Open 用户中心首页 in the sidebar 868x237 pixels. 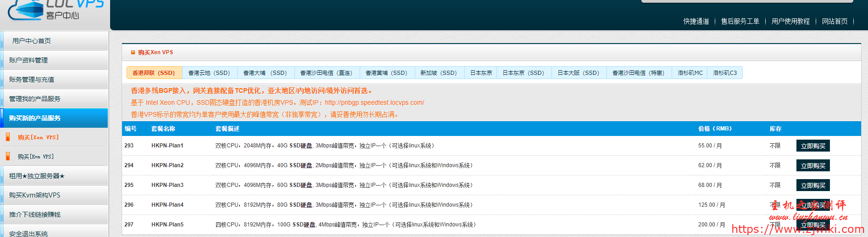pyautogui.click(x=32, y=41)
